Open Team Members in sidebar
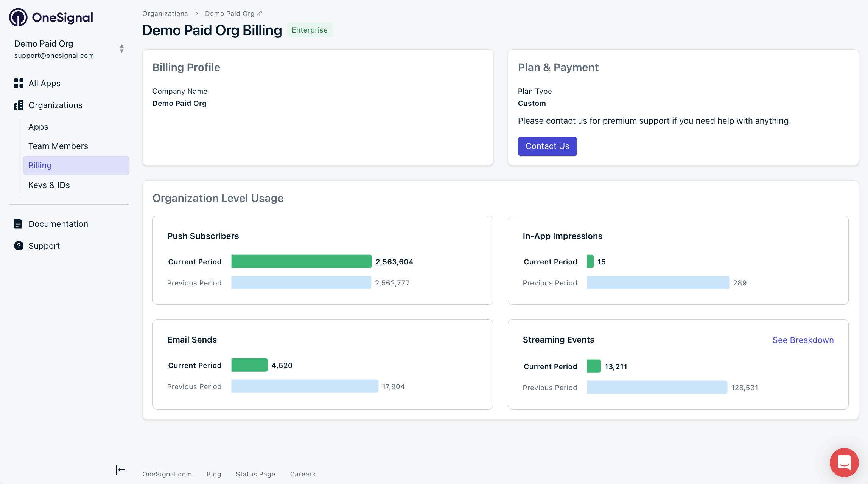Viewport: 868px width, 484px height. [x=58, y=146]
